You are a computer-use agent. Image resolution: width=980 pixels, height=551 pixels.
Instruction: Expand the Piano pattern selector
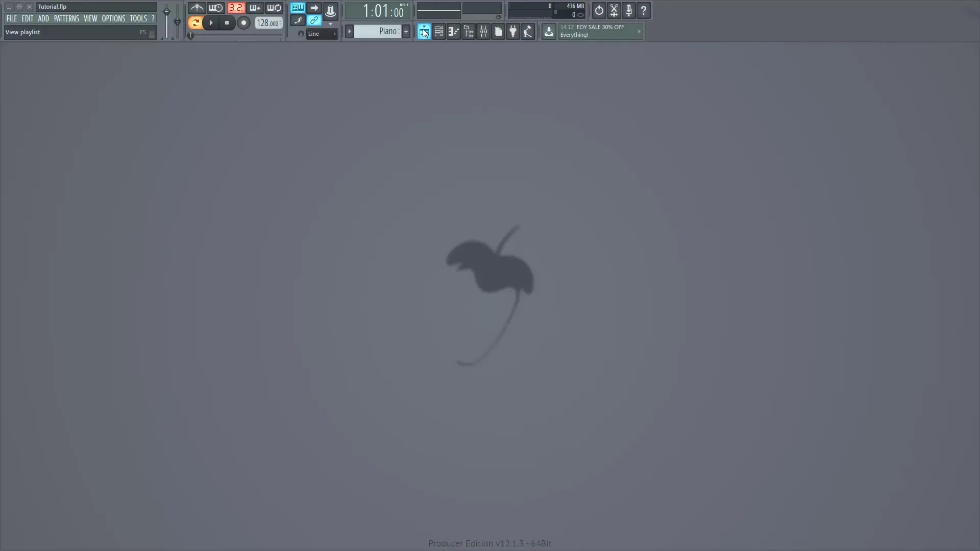[x=349, y=31]
